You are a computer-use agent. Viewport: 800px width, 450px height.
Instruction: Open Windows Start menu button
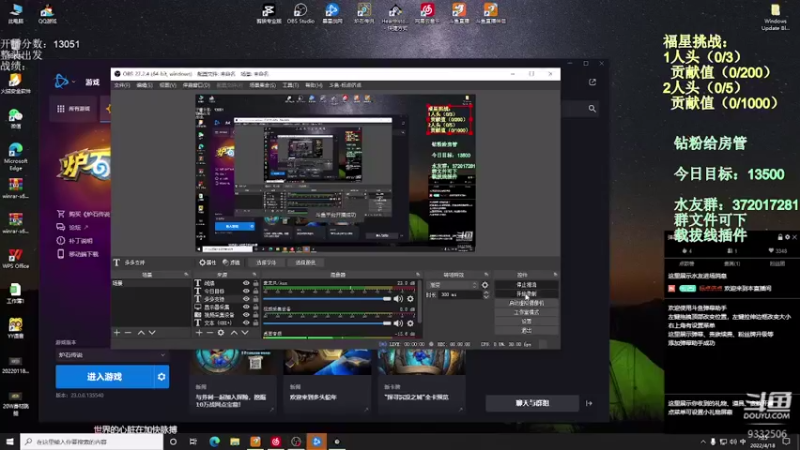[10, 441]
